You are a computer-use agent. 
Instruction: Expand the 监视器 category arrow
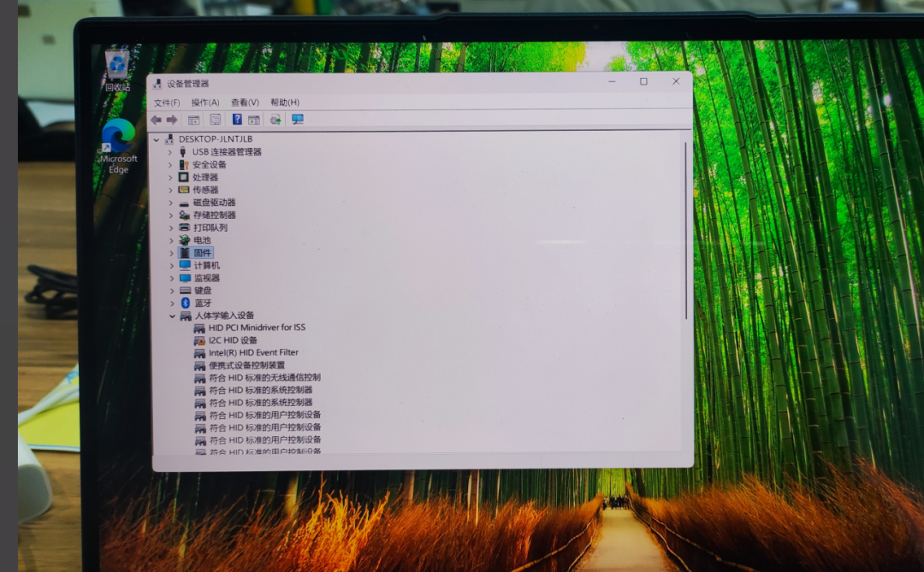(x=172, y=278)
